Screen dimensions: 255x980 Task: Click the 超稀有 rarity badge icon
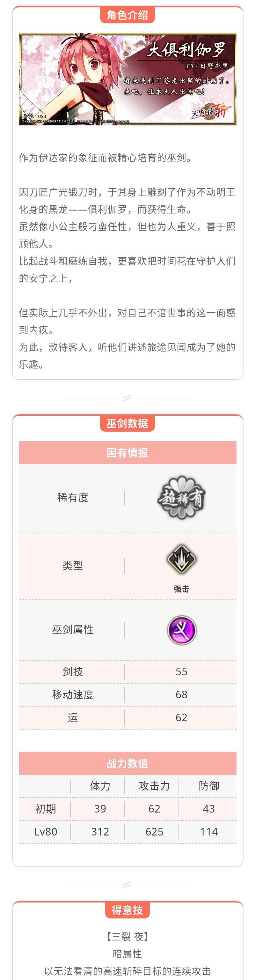coord(181,497)
